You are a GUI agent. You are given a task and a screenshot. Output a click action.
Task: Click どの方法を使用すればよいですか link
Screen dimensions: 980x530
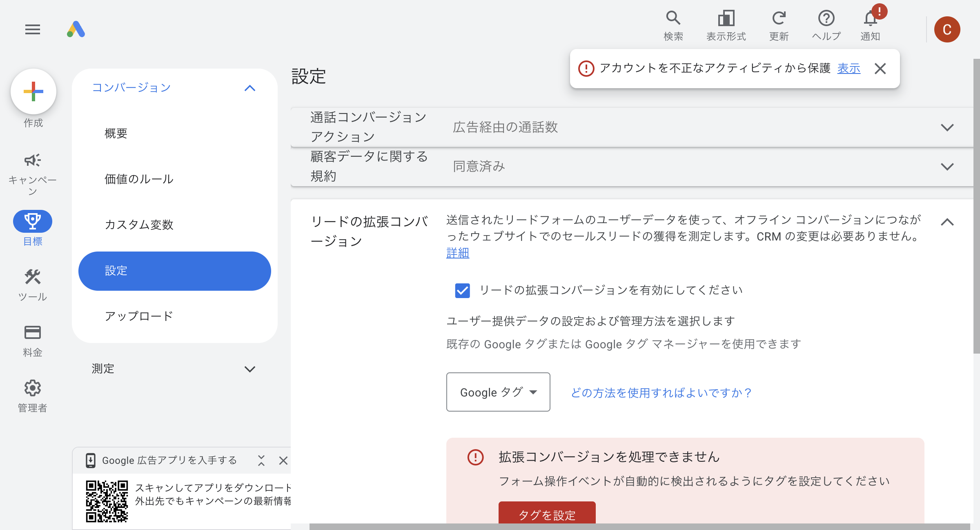tap(661, 393)
